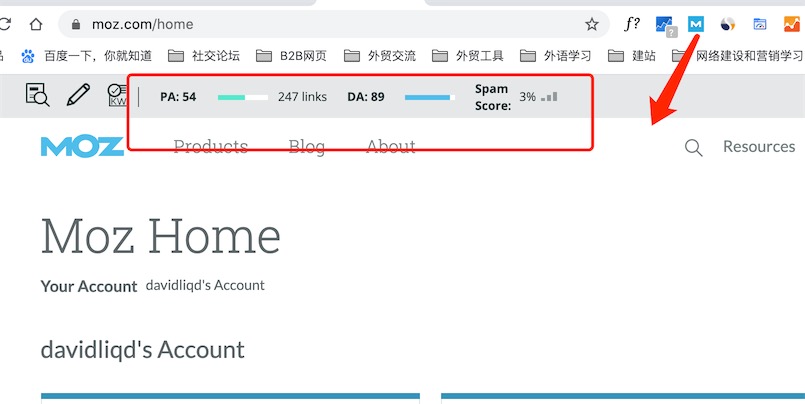805x404 pixels.
Task: Click the large davidliqd's Account heading
Action: pyautogui.click(x=143, y=350)
